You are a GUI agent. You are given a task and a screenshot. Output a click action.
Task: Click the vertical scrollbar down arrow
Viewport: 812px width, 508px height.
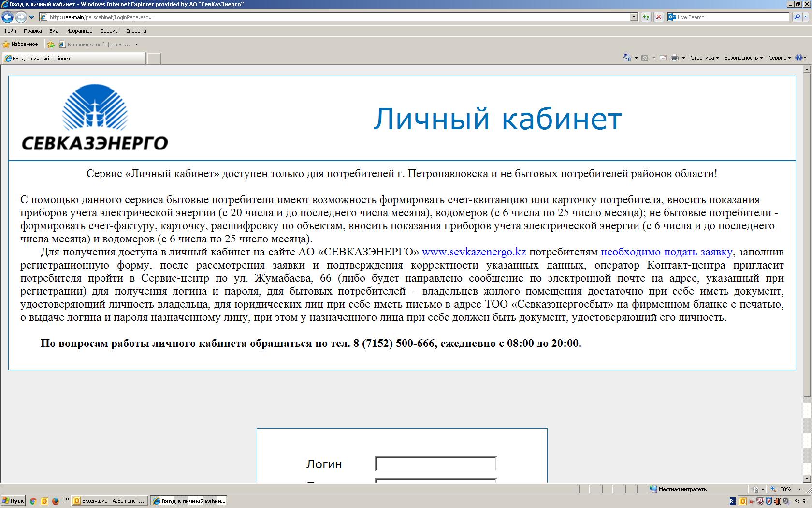(807, 479)
